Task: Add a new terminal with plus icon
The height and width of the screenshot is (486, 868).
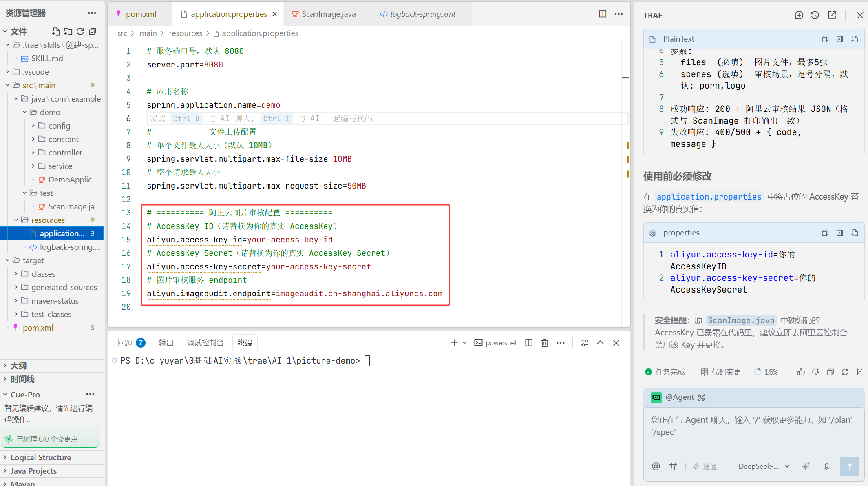Action: pos(454,343)
